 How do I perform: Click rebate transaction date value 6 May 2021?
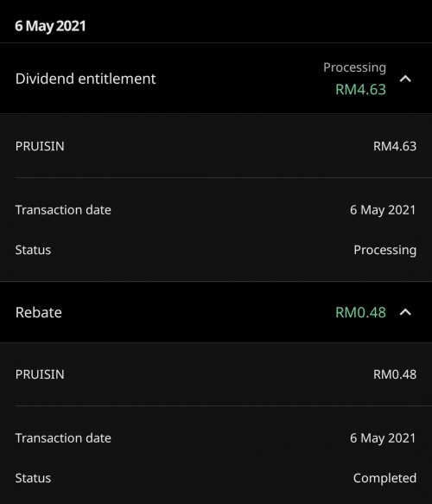point(383,438)
